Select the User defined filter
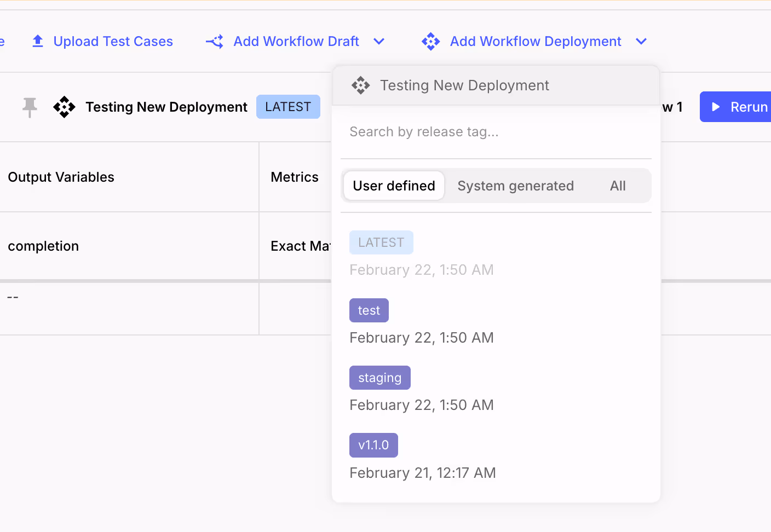This screenshot has height=532, width=771. pos(394,186)
